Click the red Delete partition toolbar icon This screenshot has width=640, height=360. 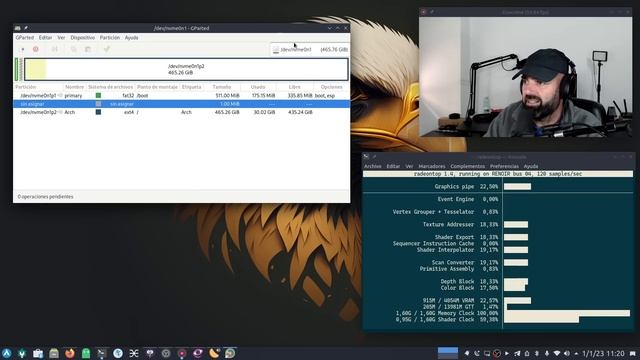click(x=36, y=49)
